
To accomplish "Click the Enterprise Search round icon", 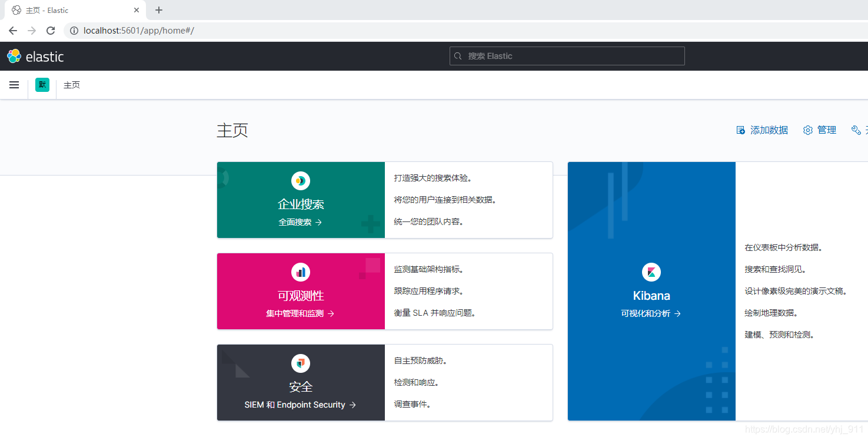I will click(301, 181).
